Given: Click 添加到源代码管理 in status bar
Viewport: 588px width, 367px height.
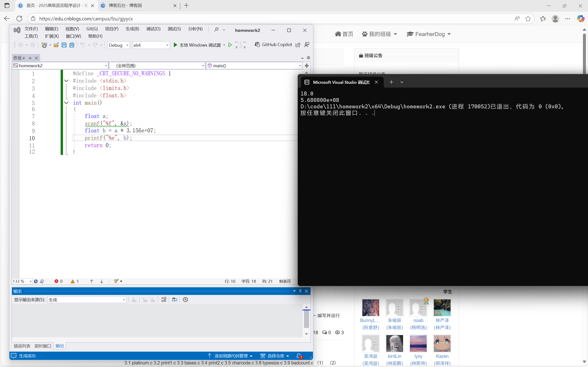Looking at the screenshot, I should coord(231,356).
